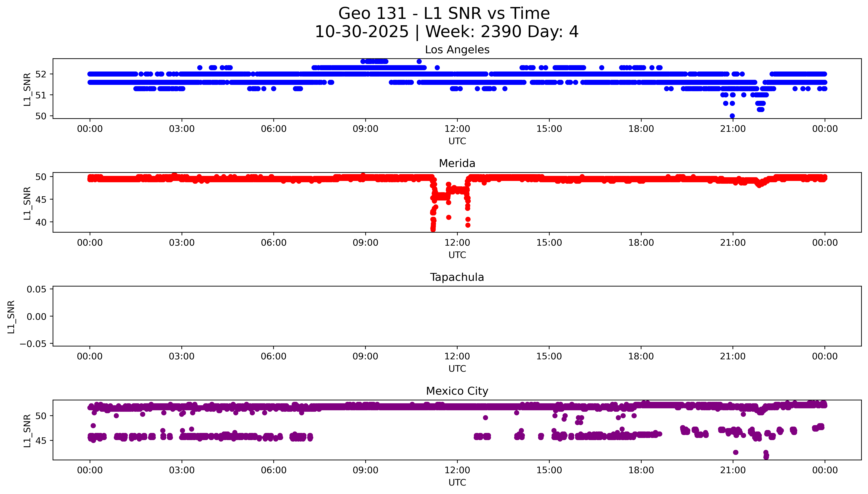Click the 18:00 tick label under Tapachula plot
Screen dimensions: 868x494
coord(641,356)
